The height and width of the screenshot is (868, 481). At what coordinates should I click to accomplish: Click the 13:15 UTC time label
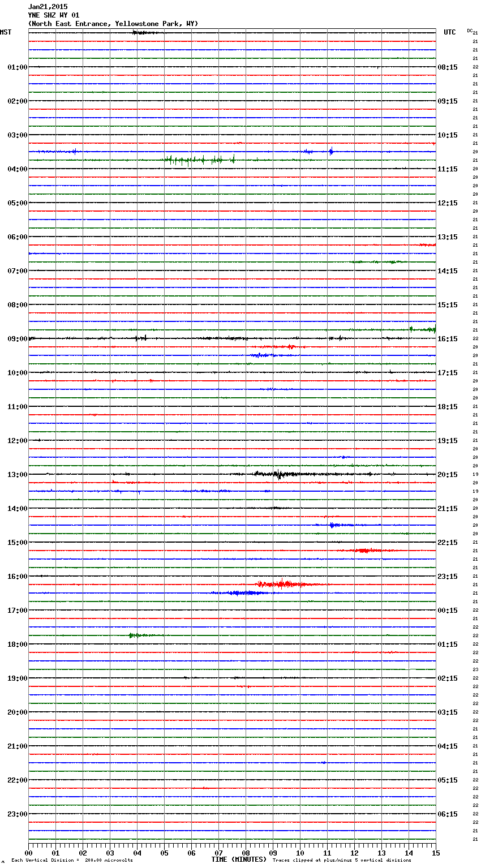(448, 237)
